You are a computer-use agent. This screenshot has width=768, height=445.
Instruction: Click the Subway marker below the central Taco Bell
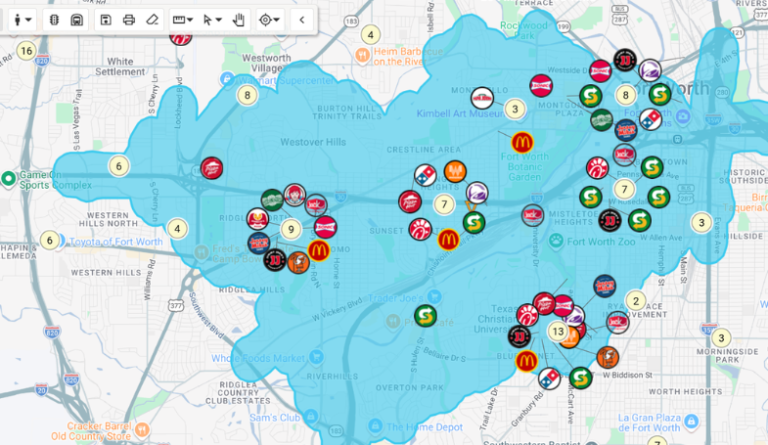point(474,223)
